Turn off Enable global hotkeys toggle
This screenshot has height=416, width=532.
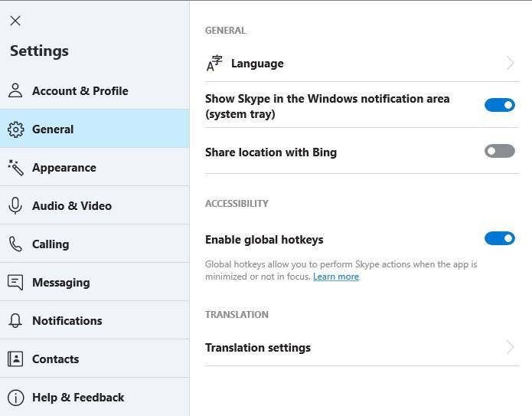pyautogui.click(x=499, y=238)
